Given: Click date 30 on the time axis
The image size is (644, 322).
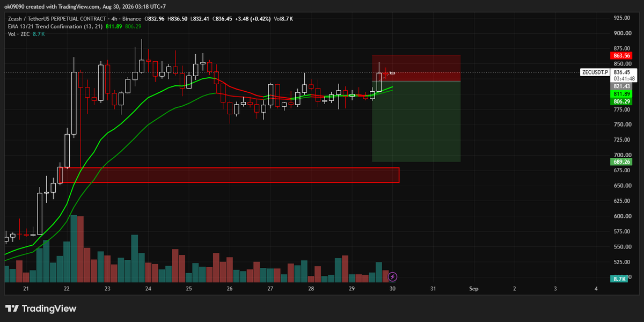Looking at the screenshot, I should tap(392, 289).
